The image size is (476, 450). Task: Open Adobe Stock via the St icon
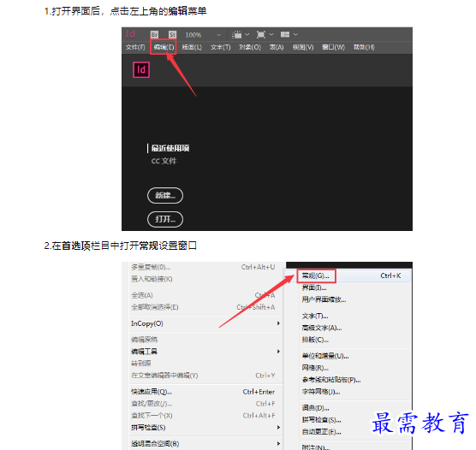coord(172,34)
